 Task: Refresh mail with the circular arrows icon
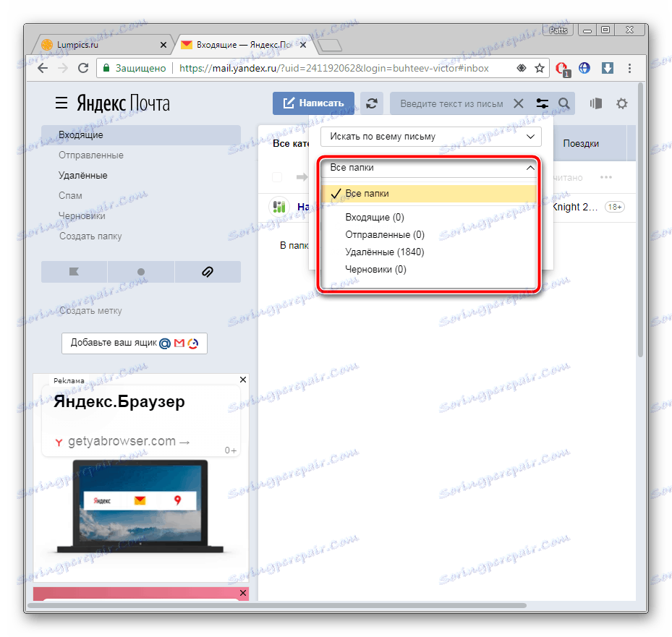(x=372, y=103)
